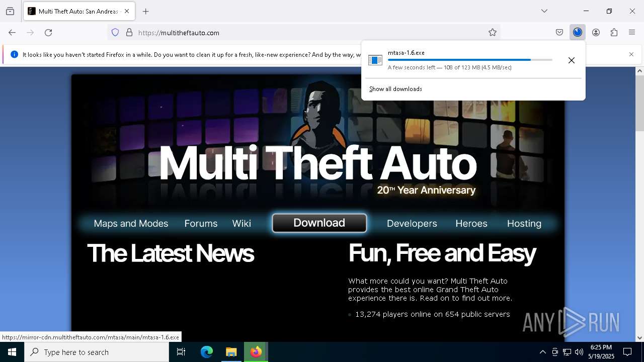Open the extensions puzzle icon
644x362 pixels.
[614, 33]
